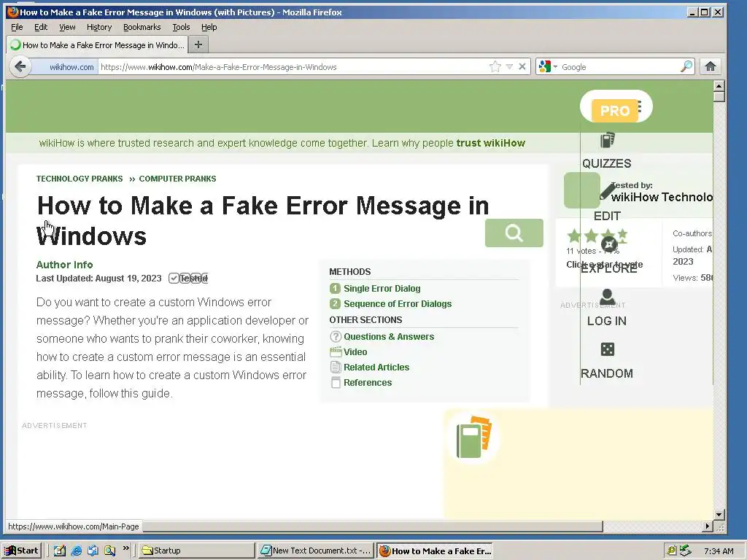Open the File menu

[x=17, y=27]
